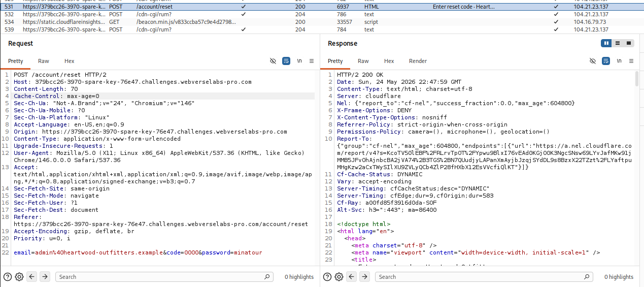Hide non-printable toggle icon in Response panel
The height and width of the screenshot is (287, 644).
pyautogui.click(x=593, y=61)
